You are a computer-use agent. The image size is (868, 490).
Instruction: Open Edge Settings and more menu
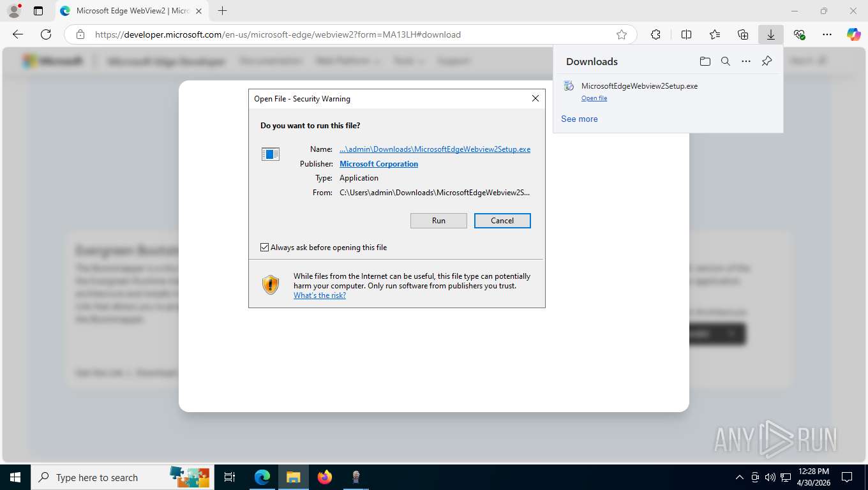(827, 34)
